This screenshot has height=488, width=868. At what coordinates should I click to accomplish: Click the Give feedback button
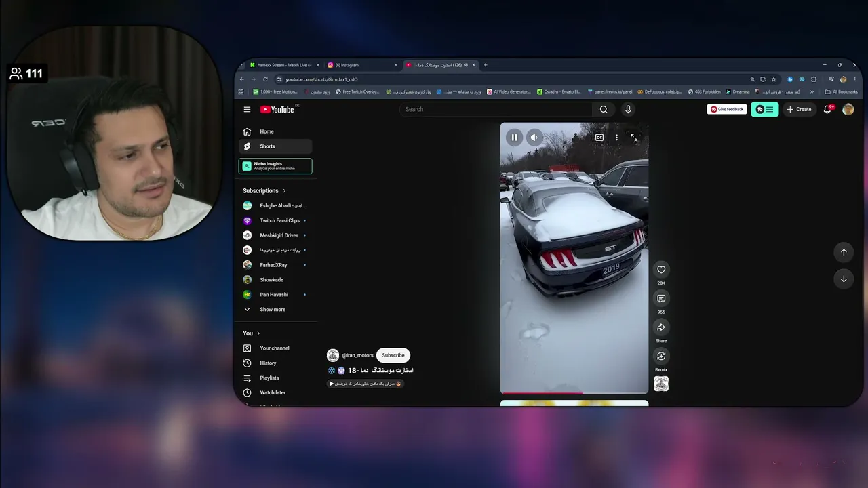pos(727,109)
